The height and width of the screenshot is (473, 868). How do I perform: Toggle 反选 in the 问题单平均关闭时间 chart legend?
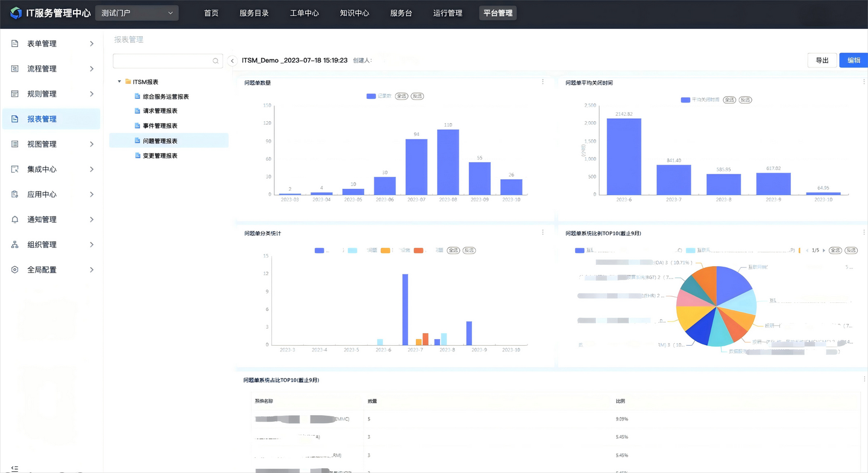coord(746,100)
